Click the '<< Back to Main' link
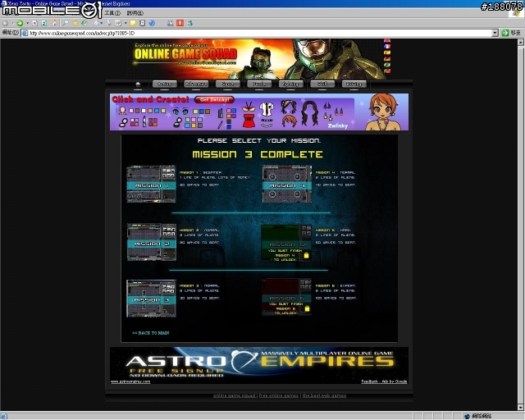The image size is (525, 420). click(x=151, y=333)
